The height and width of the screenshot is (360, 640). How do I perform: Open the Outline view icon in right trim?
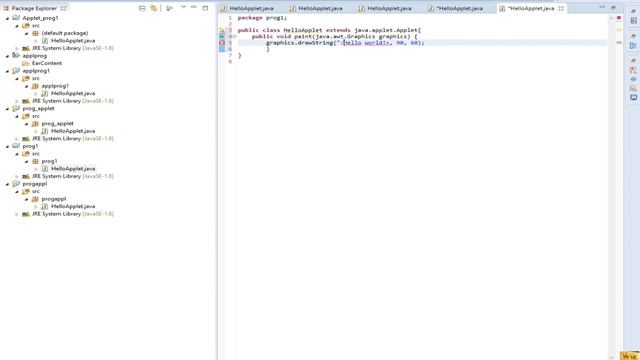tap(633, 46)
